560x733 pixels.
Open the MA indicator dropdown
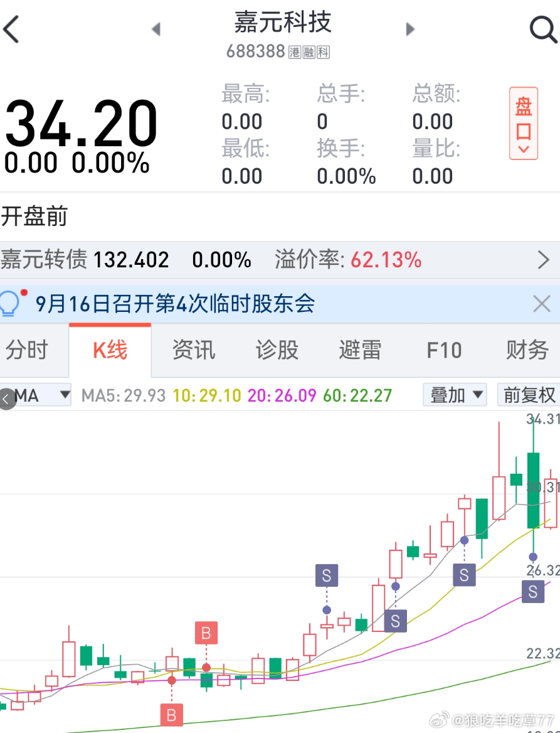(x=42, y=395)
